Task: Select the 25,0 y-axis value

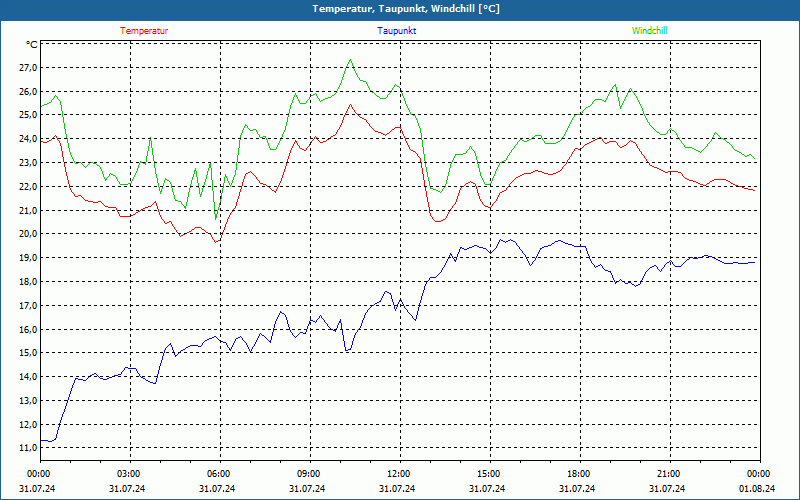Action: coord(28,115)
